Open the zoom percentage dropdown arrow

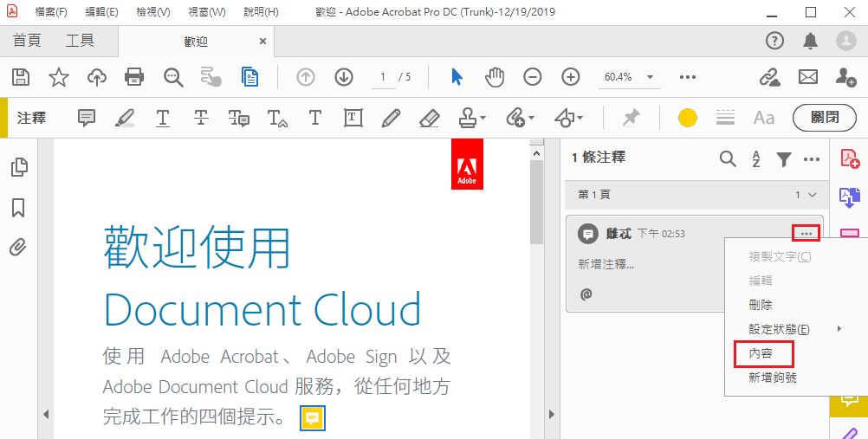point(650,77)
